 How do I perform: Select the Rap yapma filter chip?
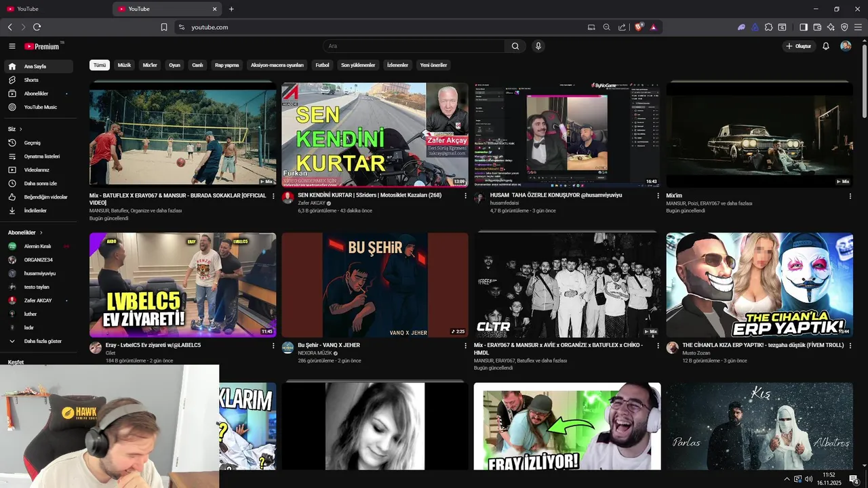(x=227, y=65)
